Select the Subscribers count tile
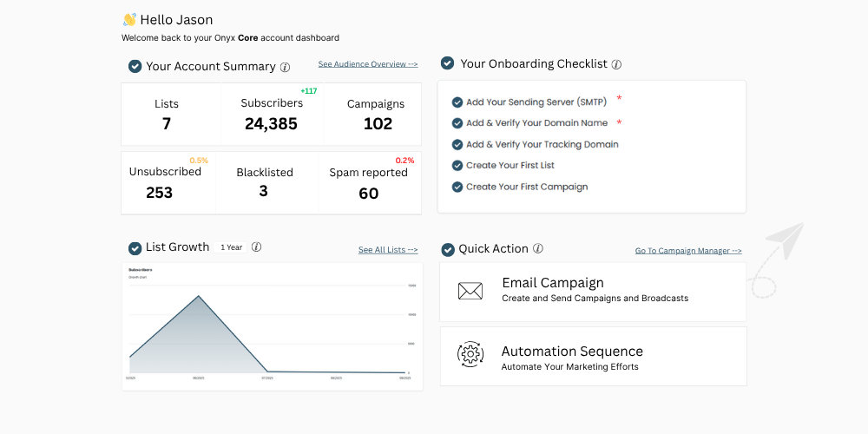Image resolution: width=868 pixels, height=434 pixels. pyautogui.click(x=272, y=114)
